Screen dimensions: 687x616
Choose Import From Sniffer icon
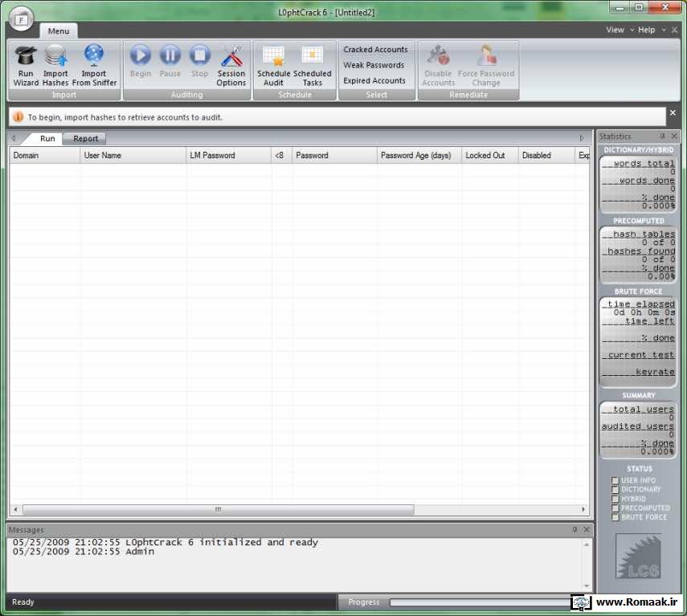click(94, 66)
